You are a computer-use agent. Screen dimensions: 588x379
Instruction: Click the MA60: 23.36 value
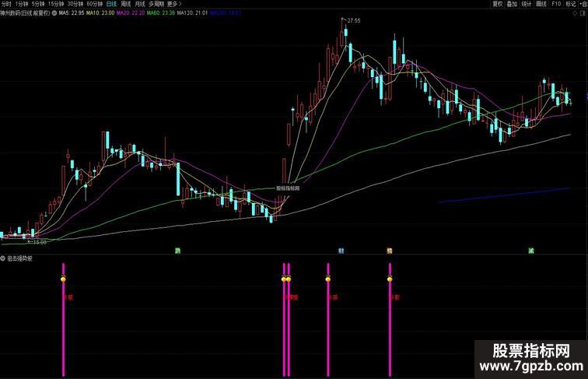[161, 13]
